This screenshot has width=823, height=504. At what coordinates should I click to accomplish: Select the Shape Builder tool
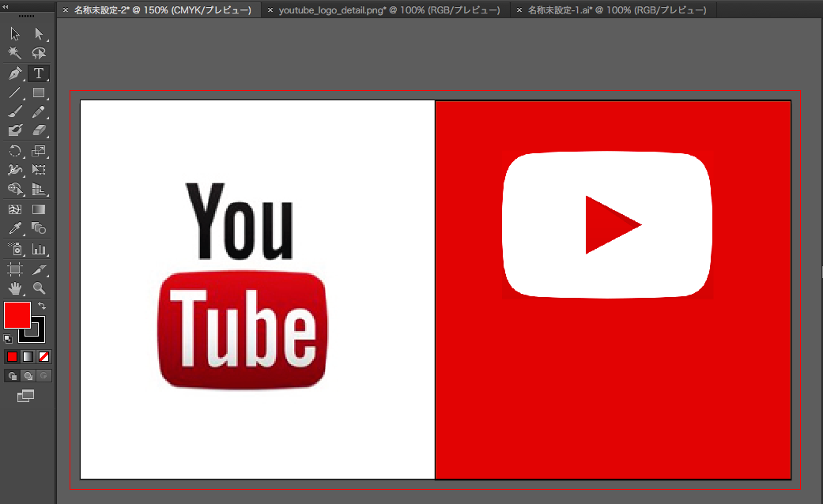coord(15,189)
